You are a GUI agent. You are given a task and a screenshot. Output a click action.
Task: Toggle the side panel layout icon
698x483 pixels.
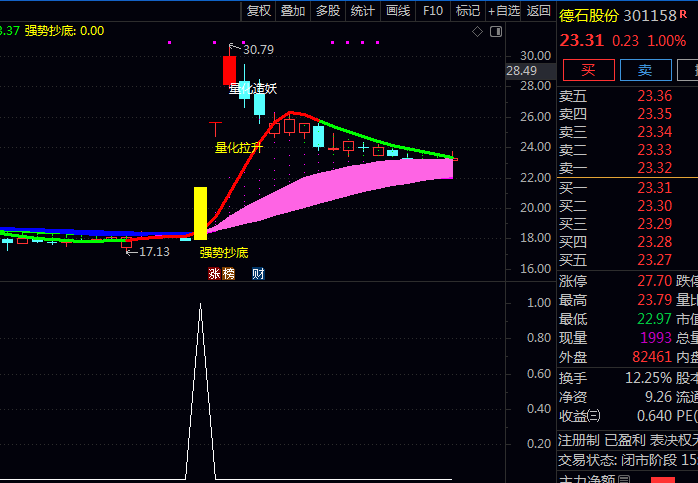tap(496, 32)
